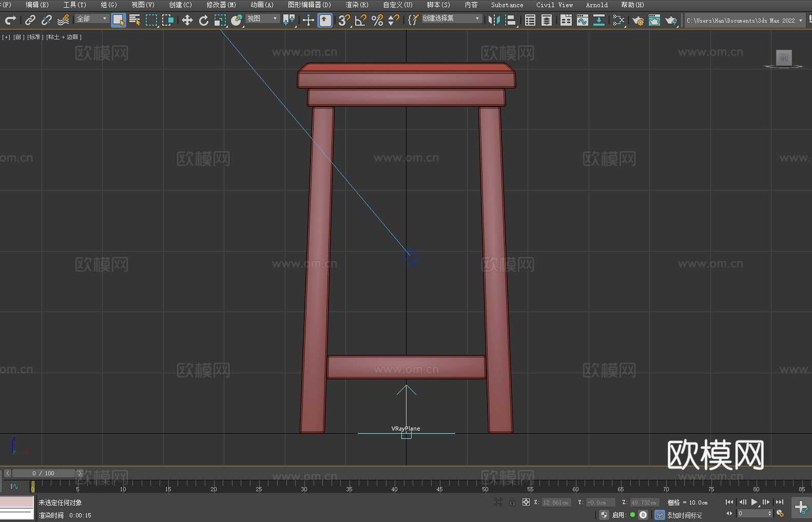The width and height of the screenshot is (812, 522).
Task: Click Play Animation button
Action: pyautogui.click(x=754, y=502)
